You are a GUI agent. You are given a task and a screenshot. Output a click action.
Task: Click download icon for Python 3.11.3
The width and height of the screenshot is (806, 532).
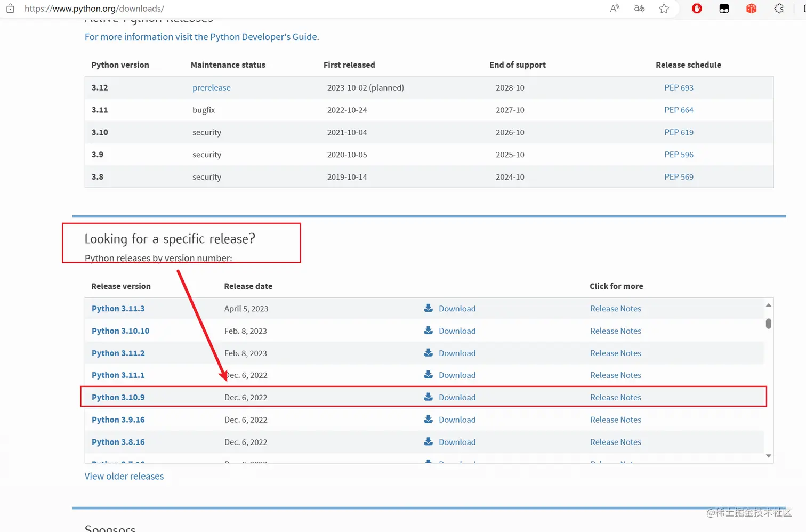428,308
